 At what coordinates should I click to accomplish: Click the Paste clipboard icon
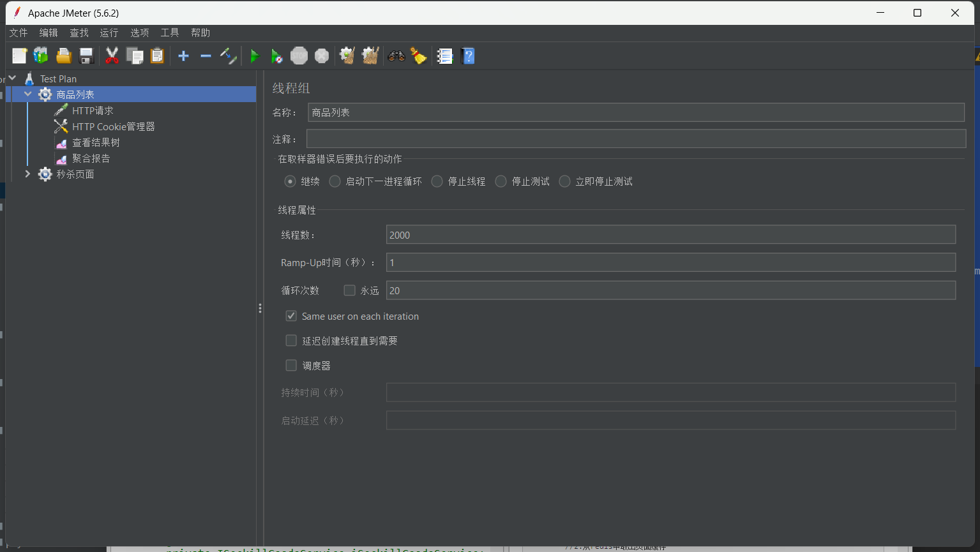coord(157,56)
